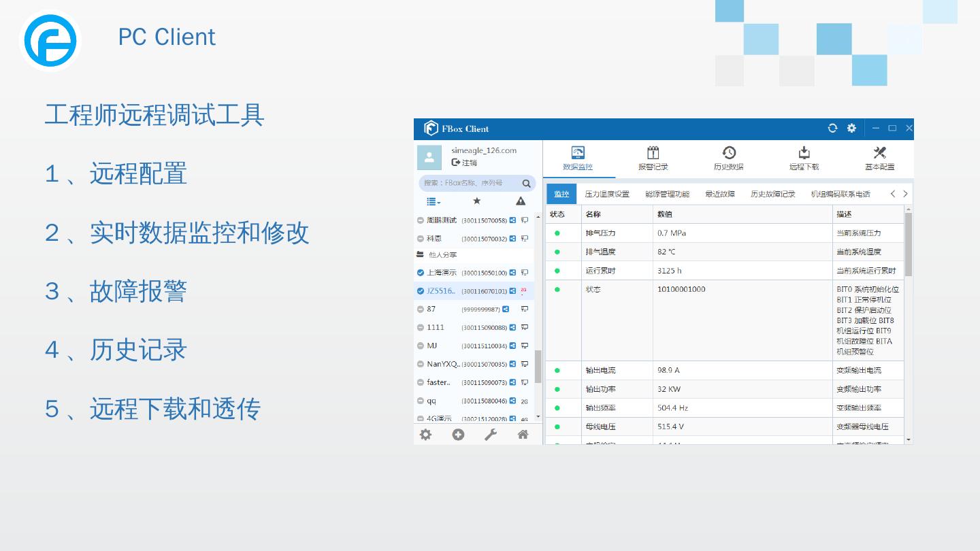This screenshot has width=980, height=551.
Task: Open 远程下载 remote download icon
Action: [x=804, y=153]
